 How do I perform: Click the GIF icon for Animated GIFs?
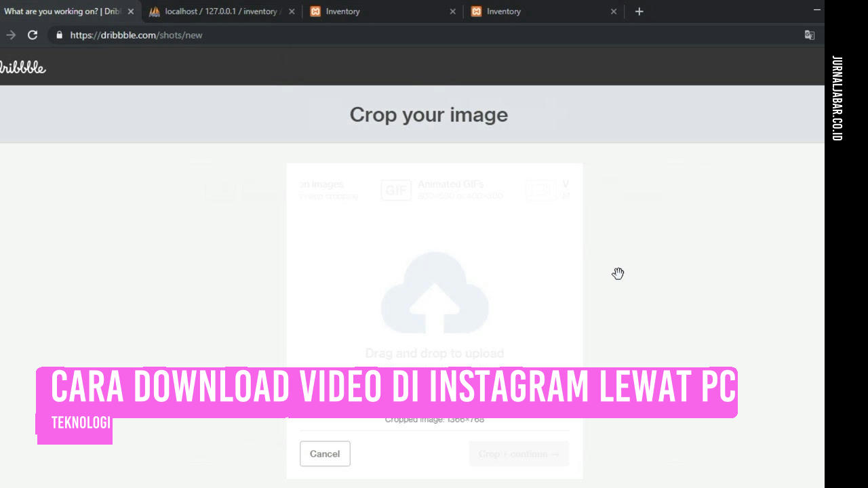pos(396,190)
